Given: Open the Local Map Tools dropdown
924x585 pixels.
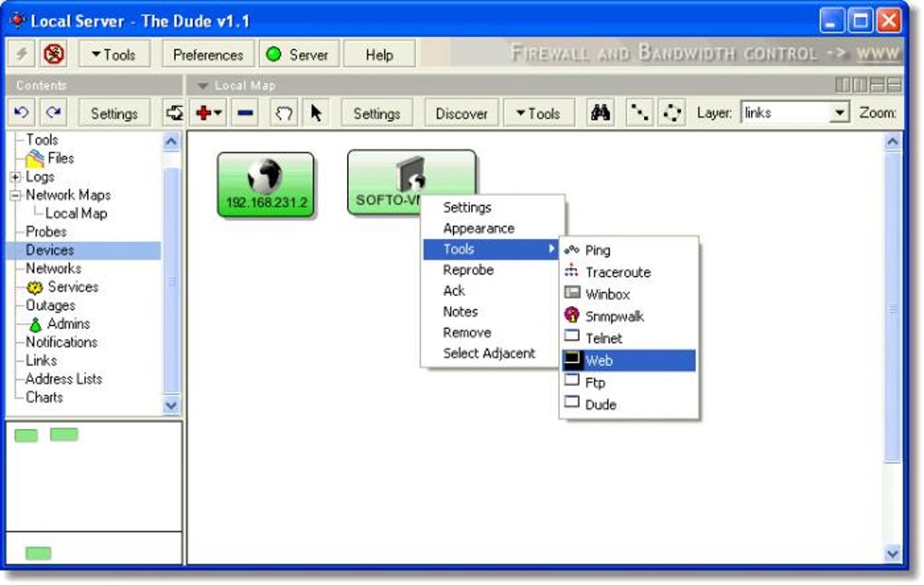Looking at the screenshot, I should tap(539, 112).
